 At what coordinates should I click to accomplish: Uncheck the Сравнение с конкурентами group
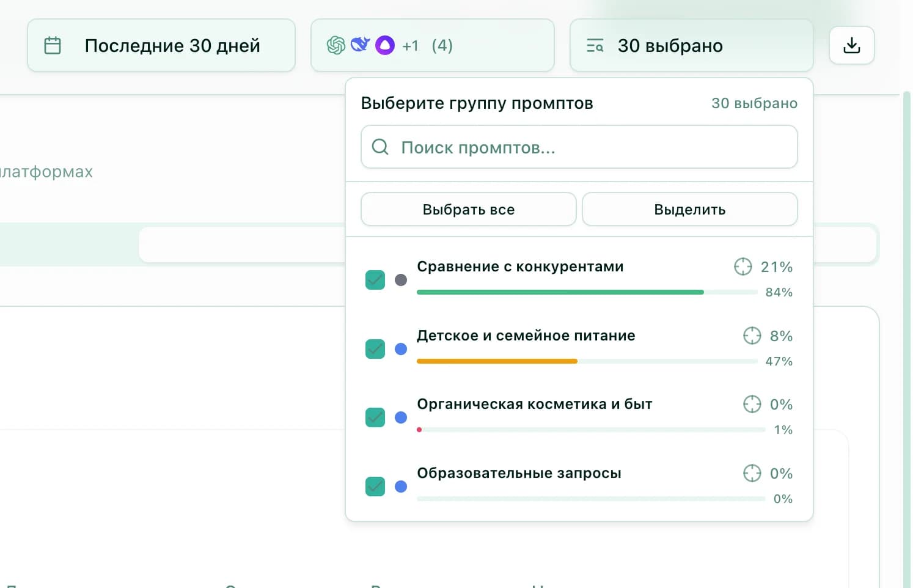[375, 279]
